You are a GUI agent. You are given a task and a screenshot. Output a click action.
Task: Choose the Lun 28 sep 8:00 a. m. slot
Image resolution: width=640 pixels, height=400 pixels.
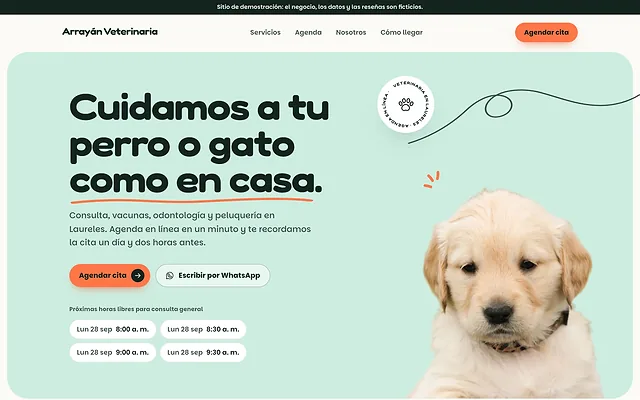[113, 329]
